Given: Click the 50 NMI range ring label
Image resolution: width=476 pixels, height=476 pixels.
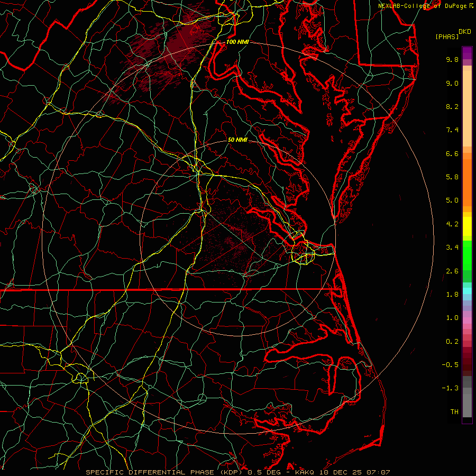Looking at the screenshot, I should [237, 140].
